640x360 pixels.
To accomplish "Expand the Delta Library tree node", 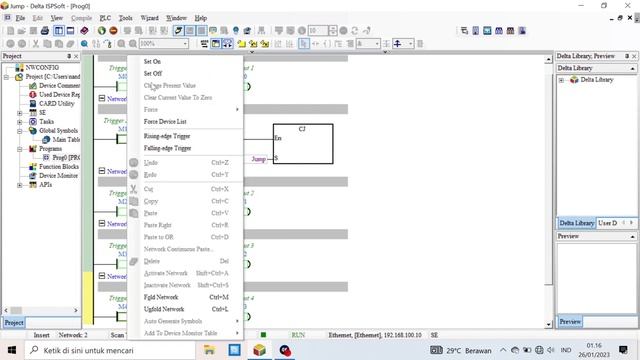I will click(561, 80).
